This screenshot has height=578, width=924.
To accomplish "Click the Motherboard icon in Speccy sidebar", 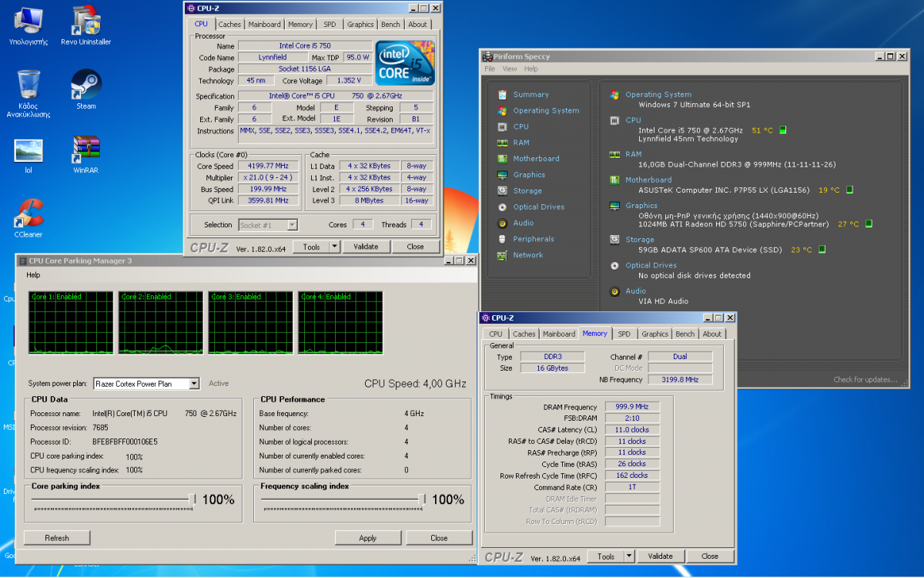I will (502, 159).
